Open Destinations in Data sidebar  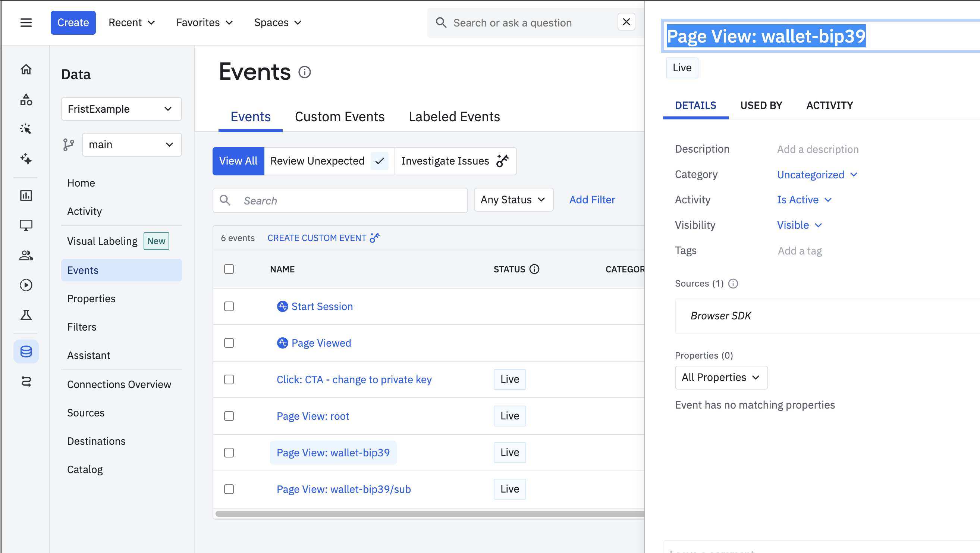96,441
